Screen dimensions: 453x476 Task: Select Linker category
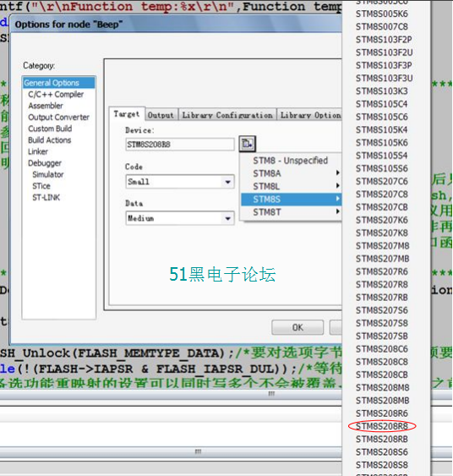[38, 151]
